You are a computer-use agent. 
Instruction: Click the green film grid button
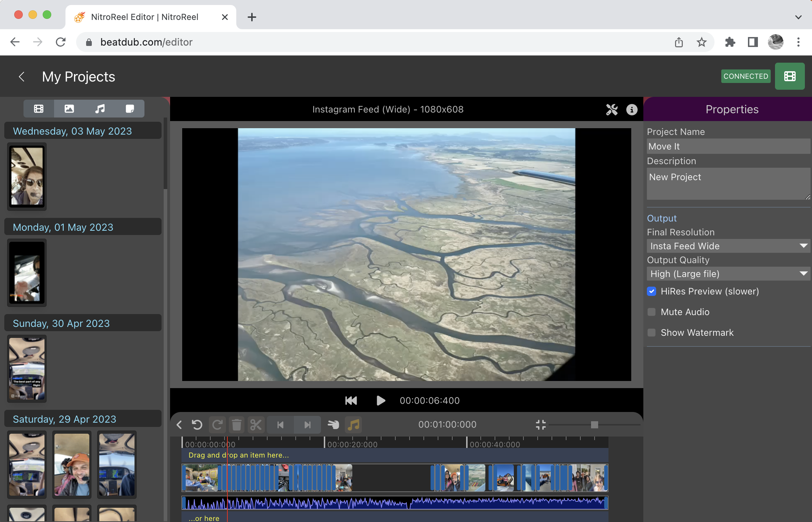tap(790, 76)
